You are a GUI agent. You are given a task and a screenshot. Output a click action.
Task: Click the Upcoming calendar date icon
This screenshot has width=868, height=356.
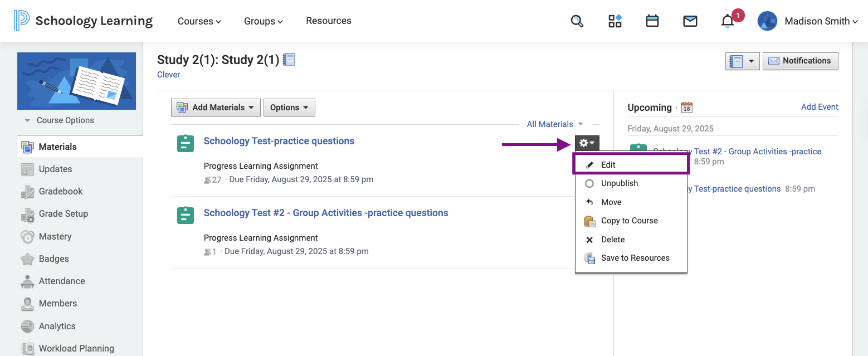point(687,108)
